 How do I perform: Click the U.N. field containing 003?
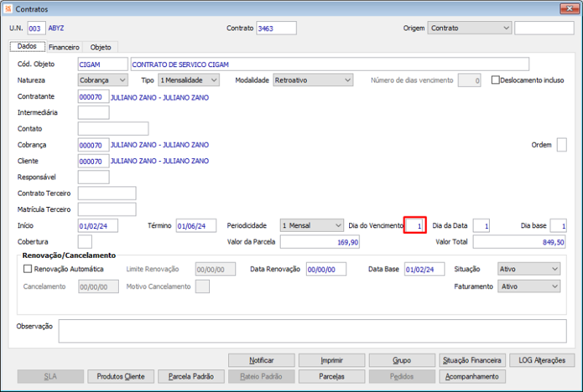coord(36,28)
